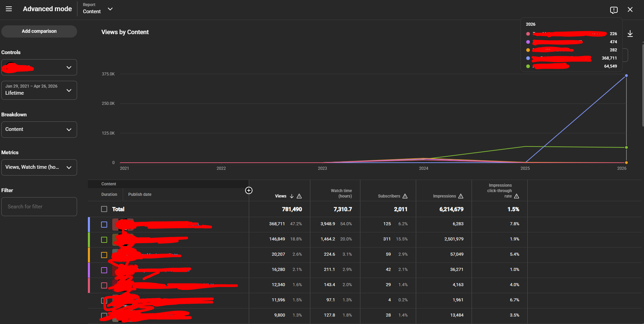644x324 pixels.
Task: Check the blue 368,711 views row checkbox
Action: (104, 225)
